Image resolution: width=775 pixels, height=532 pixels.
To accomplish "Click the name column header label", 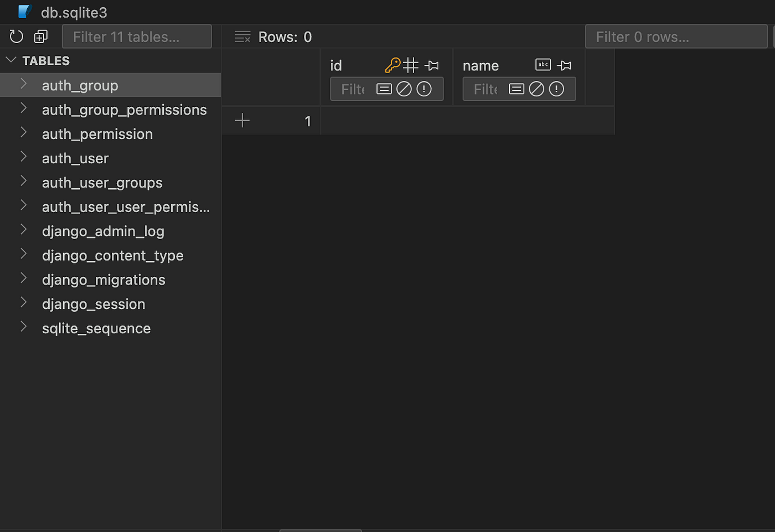I will [x=480, y=65].
